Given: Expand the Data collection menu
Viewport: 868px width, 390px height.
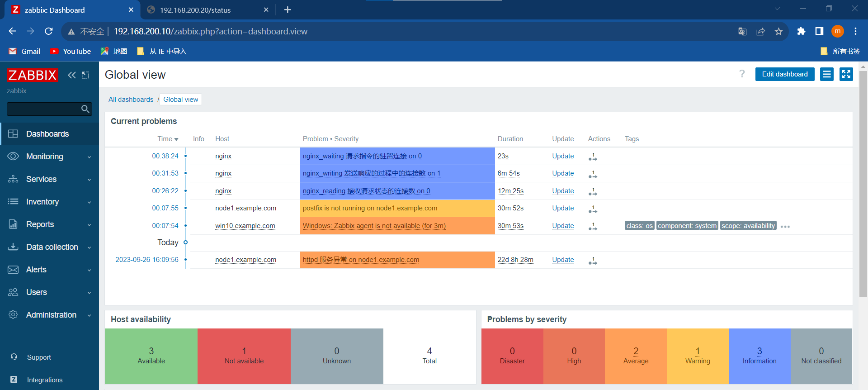Looking at the screenshot, I should (x=49, y=247).
